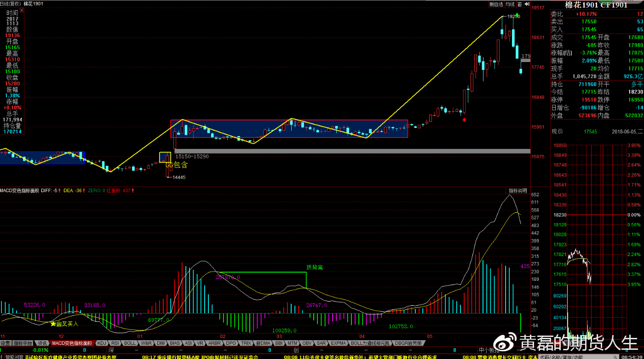The image size is (644, 359).
Task: Click the 创 index label in the status bar
Action: coord(296,350)
